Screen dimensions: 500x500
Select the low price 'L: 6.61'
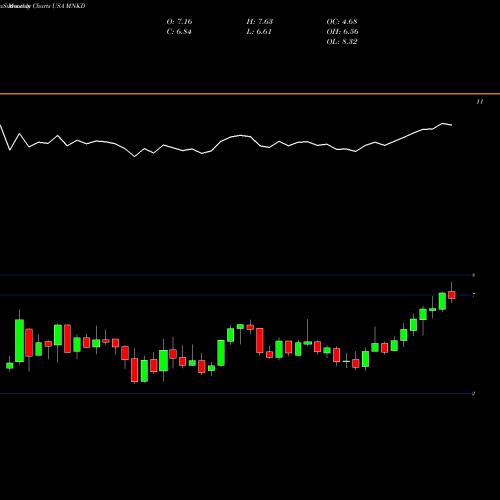[x=259, y=32]
